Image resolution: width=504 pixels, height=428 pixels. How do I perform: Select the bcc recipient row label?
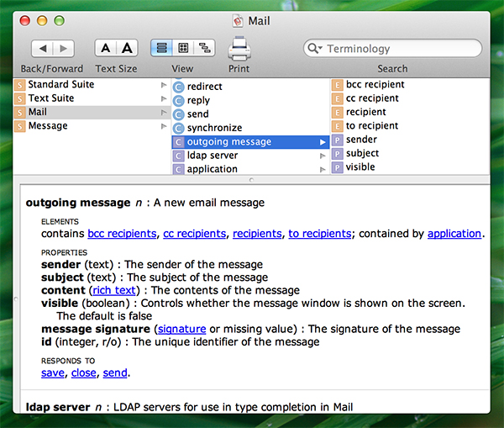375,84
